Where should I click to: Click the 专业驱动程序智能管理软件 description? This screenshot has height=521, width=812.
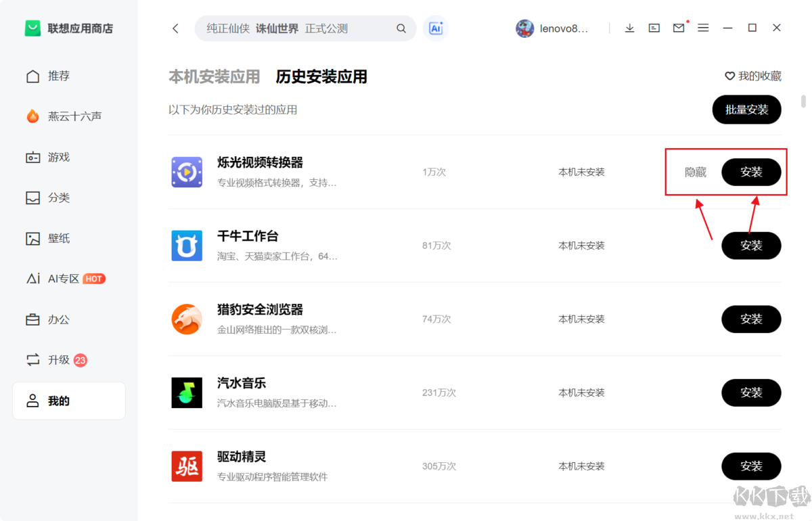272,477
